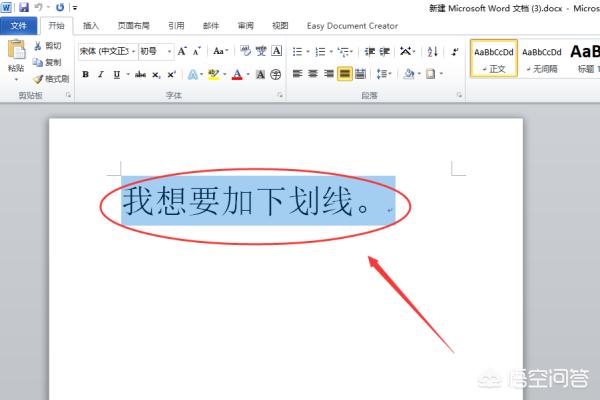Screen dimensions: 600x400
Task: Click the 粘贴 (Paste) button
Action: [x=16, y=60]
